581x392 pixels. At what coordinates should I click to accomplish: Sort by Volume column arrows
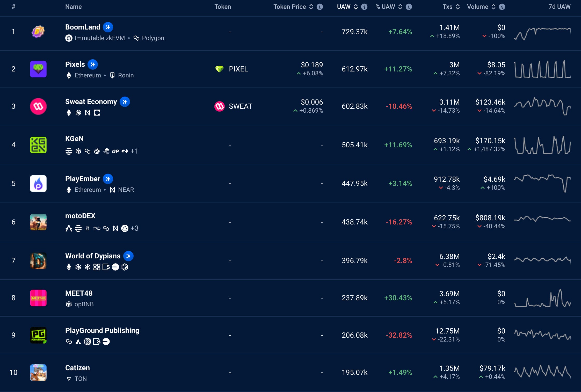click(493, 7)
